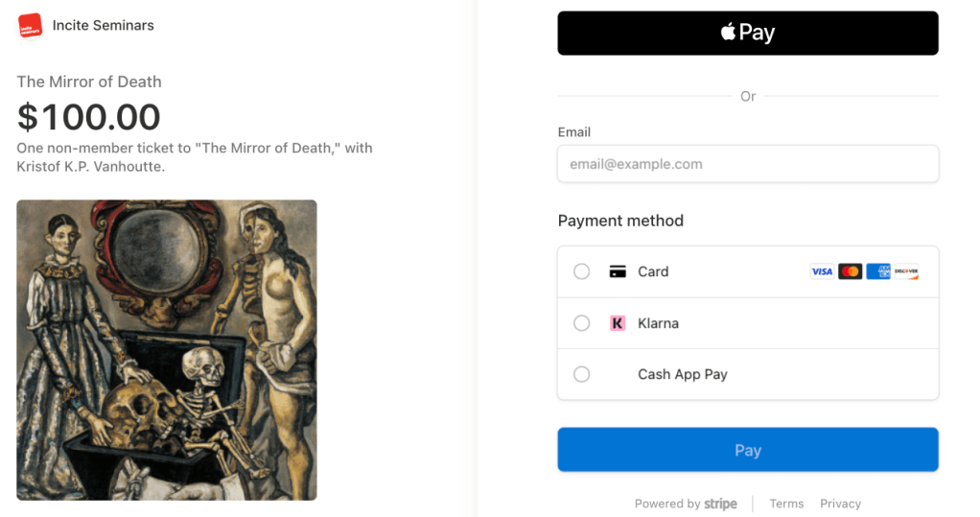Focus the Email input field

click(748, 164)
